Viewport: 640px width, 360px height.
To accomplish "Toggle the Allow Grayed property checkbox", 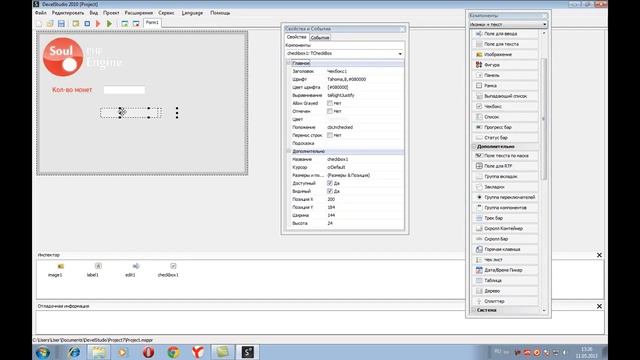I will [x=330, y=103].
